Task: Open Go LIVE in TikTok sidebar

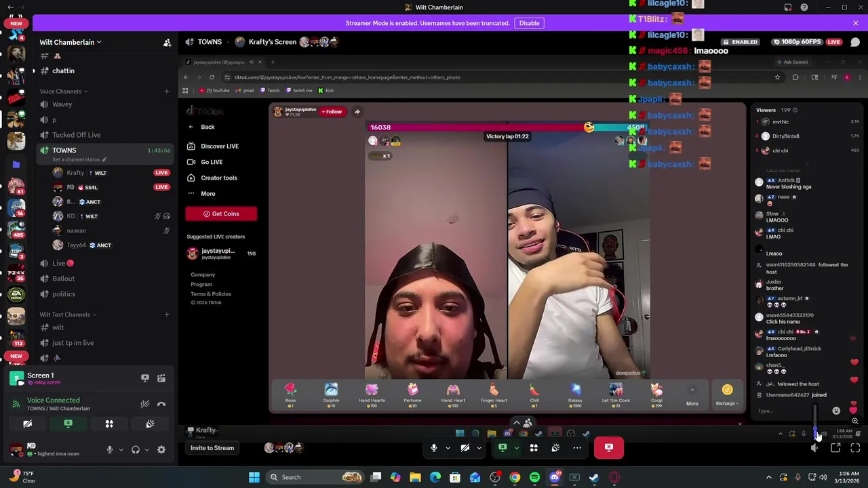Action: pyautogui.click(x=205, y=162)
